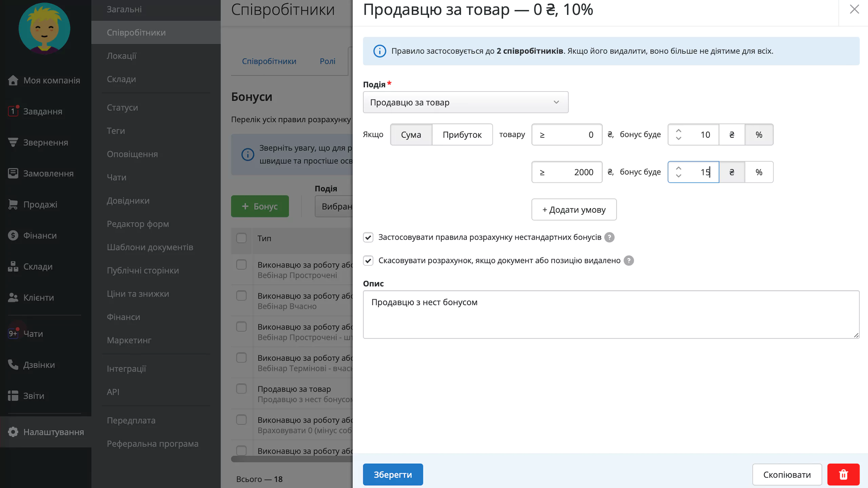Open Фінанси dollar icon in main sidebar
The height and width of the screenshot is (488, 868).
pos(13,235)
